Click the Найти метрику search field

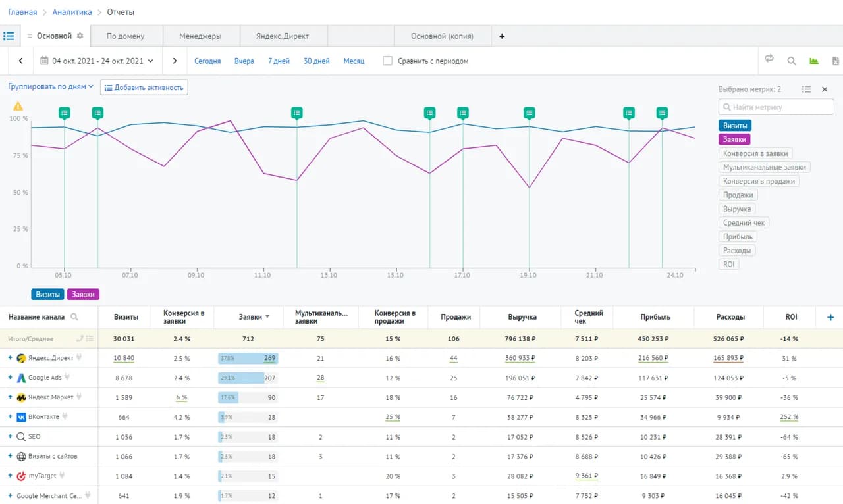pyautogui.click(x=776, y=107)
